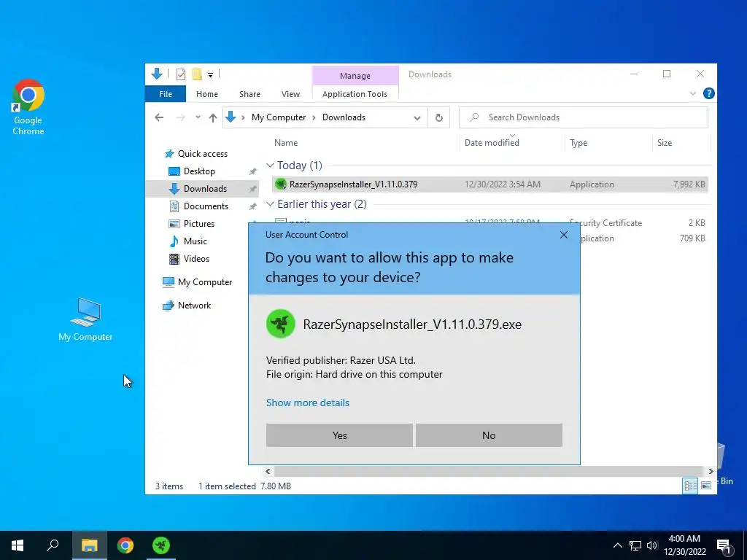This screenshot has height=560, width=747.
Task: Open the Windows Start menu
Action: point(18,545)
